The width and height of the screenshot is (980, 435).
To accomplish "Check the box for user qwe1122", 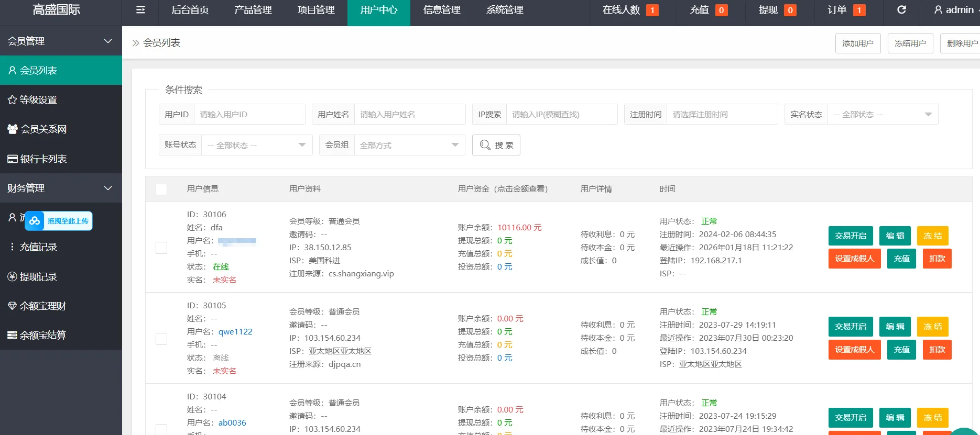I will [161, 339].
